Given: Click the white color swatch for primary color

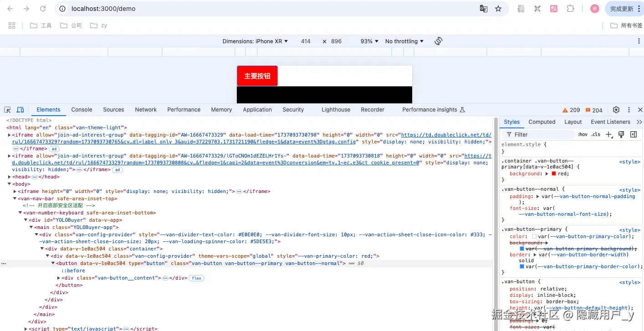Looking at the screenshot, I should [534, 237].
